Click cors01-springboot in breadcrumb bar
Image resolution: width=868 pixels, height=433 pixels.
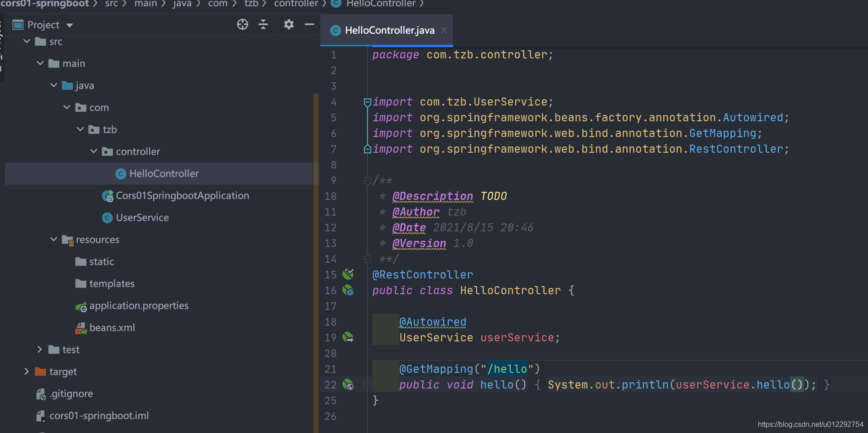(44, 4)
